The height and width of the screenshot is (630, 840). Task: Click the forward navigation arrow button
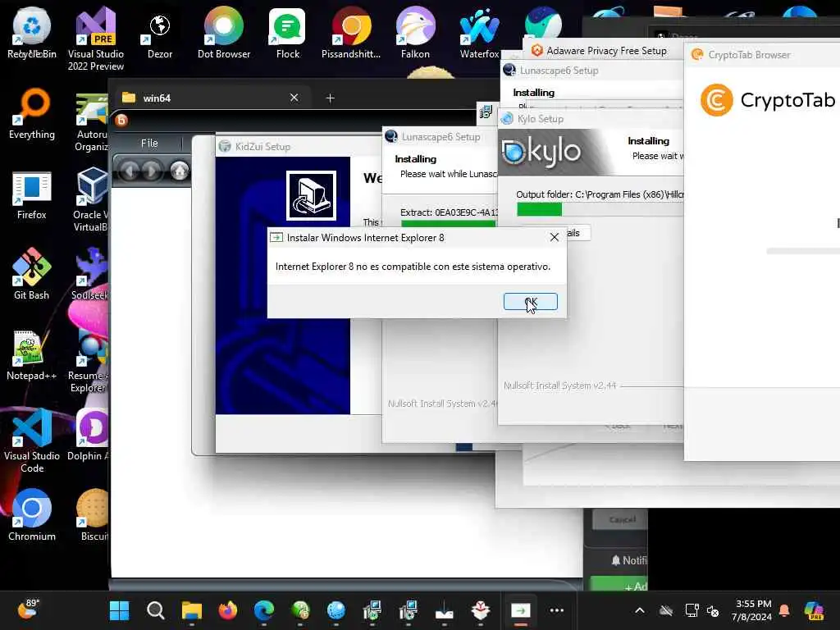[x=152, y=171]
